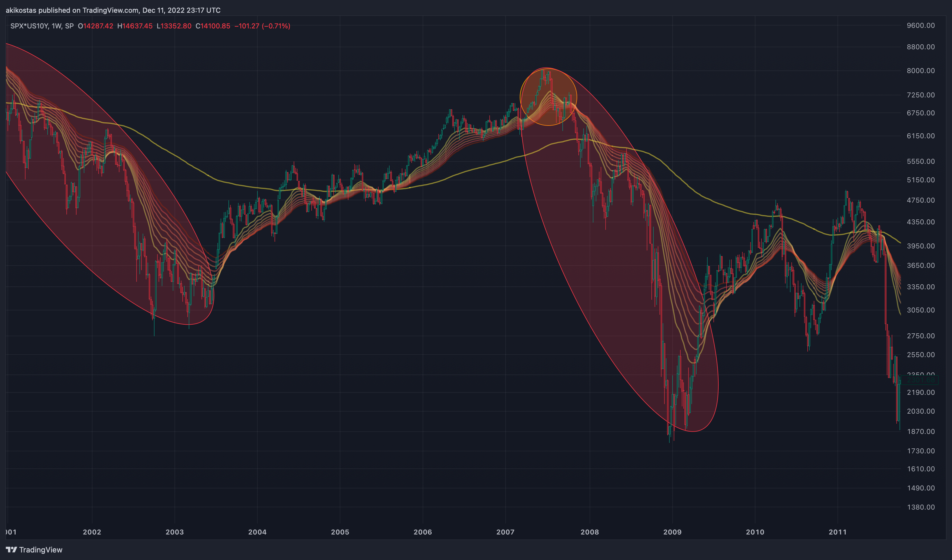The height and width of the screenshot is (560, 952).
Task: Click the TradingView logo at bottom left
Action: point(34,550)
